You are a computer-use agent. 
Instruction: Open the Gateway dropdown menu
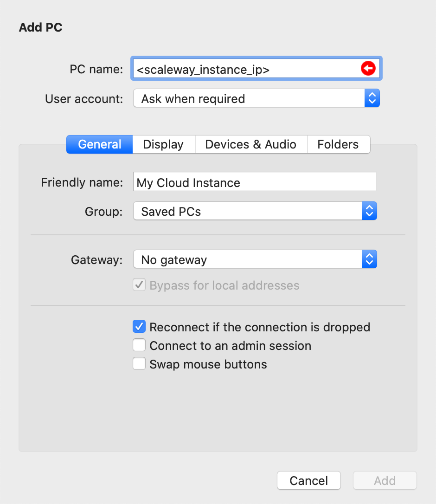coord(255,260)
